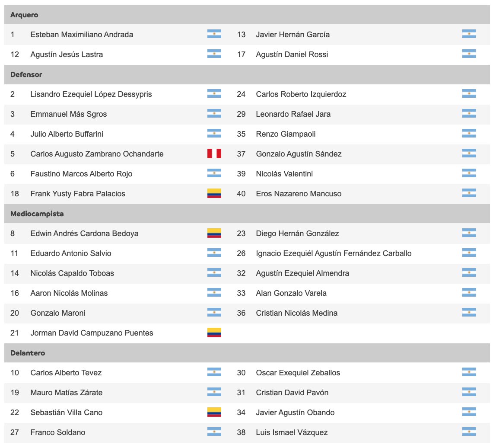Open player Alan Gonzalo Varela
Viewport: 496px width, 448px height.
[x=291, y=293]
